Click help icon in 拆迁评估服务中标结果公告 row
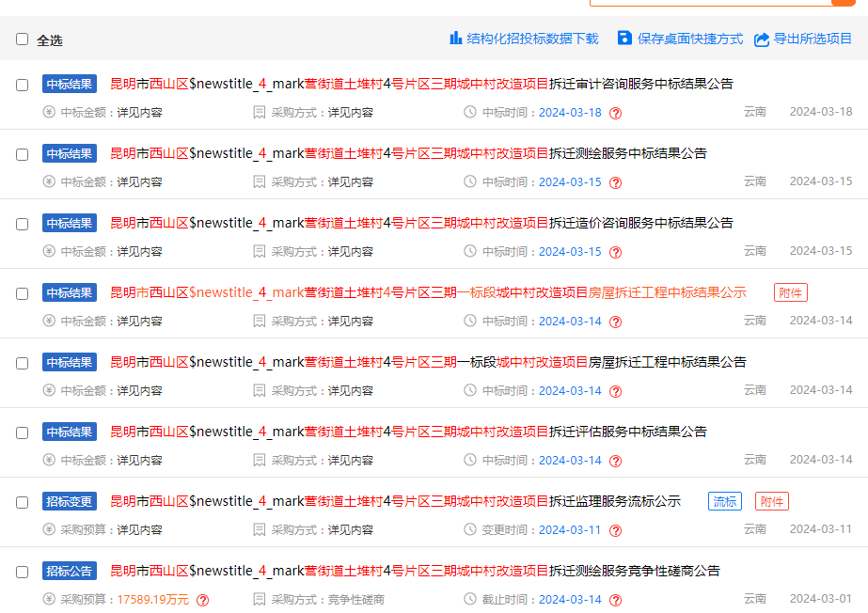This screenshot has width=868, height=613. tap(616, 462)
